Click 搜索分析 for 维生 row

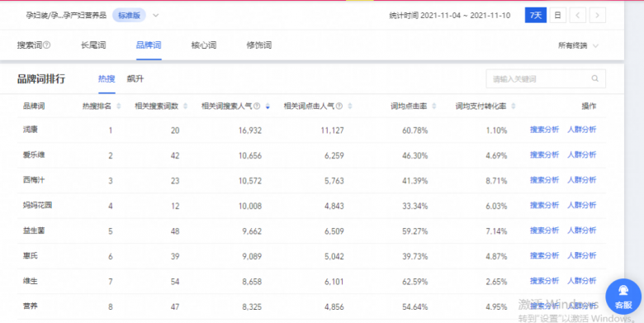544,281
